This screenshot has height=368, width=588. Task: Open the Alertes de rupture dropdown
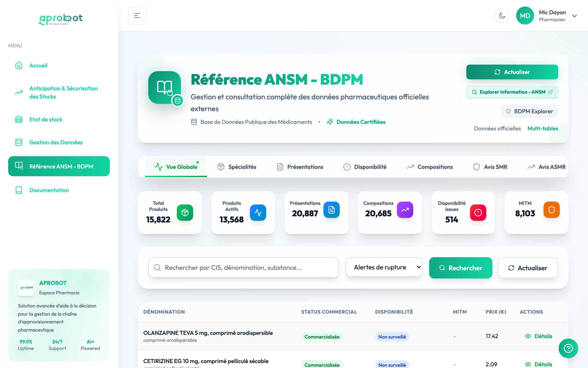(384, 267)
